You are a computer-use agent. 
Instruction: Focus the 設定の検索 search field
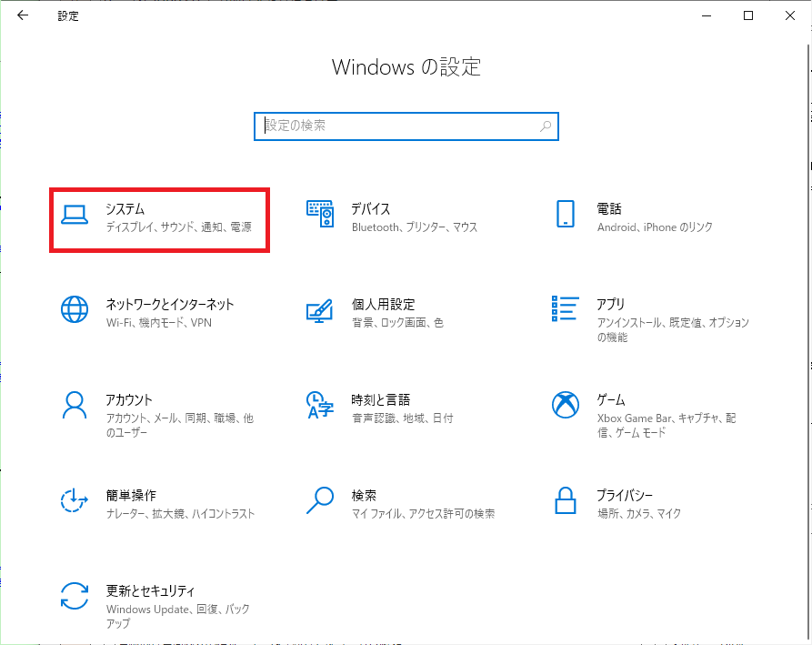[x=406, y=126]
